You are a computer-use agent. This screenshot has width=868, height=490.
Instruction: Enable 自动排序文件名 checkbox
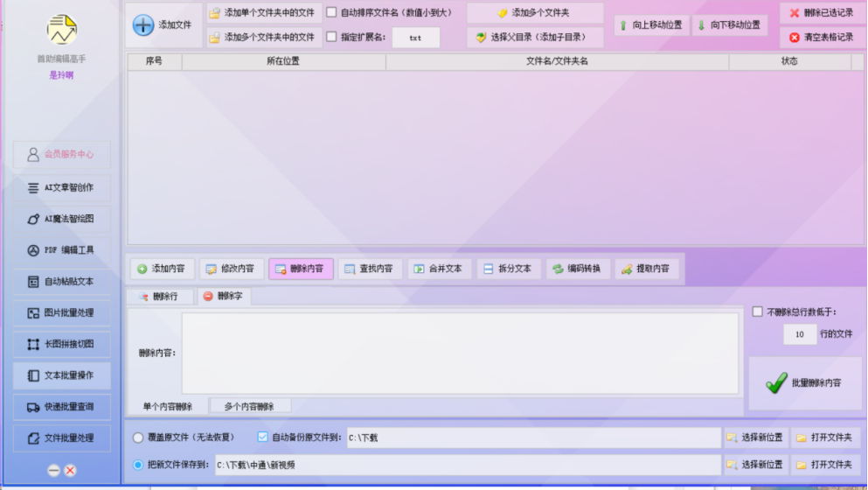coord(331,12)
